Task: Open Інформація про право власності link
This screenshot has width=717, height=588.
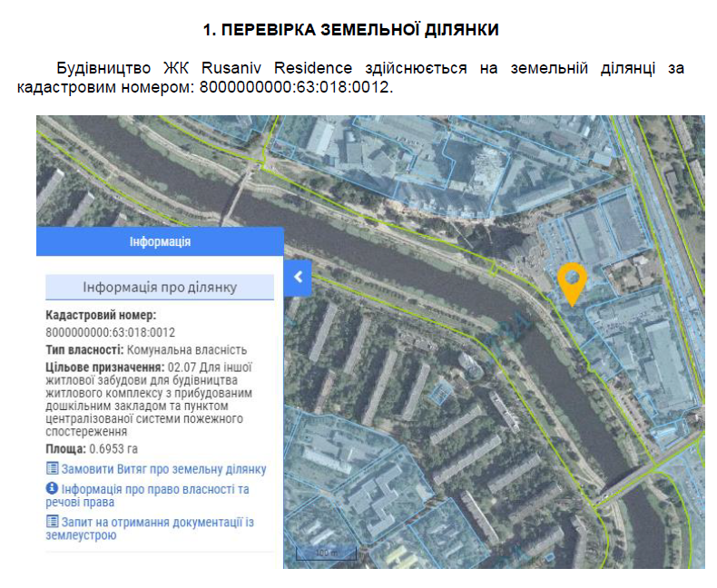Action: coord(147,495)
